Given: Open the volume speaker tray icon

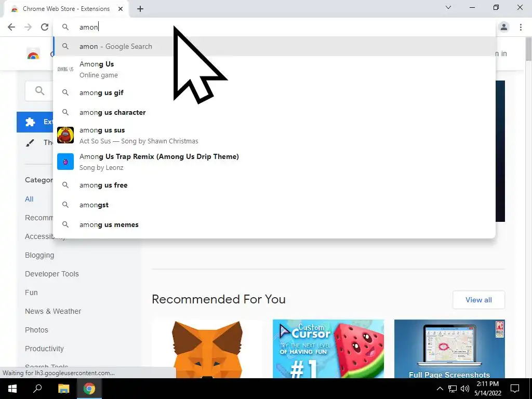Looking at the screenshot, I should [465, 389].
